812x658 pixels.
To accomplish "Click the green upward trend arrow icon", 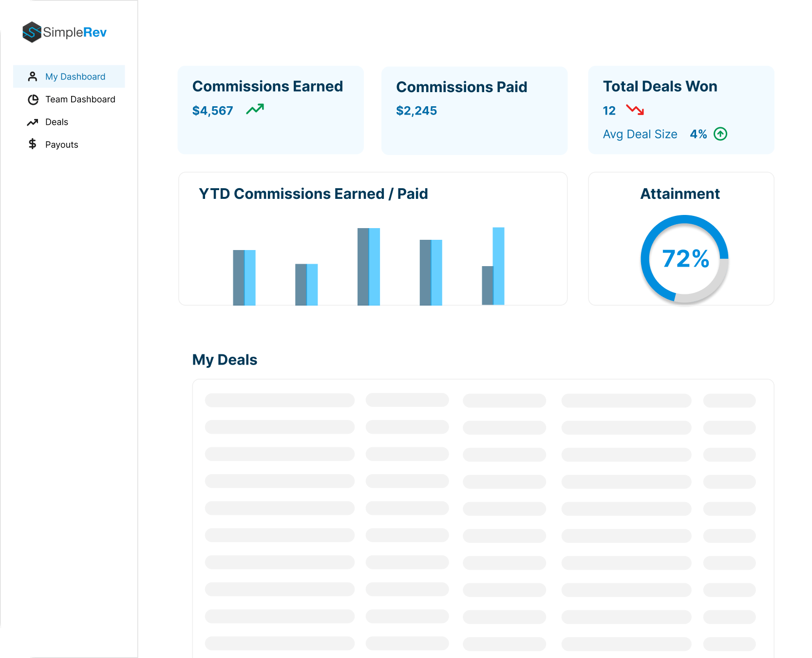I will [255, 109].
